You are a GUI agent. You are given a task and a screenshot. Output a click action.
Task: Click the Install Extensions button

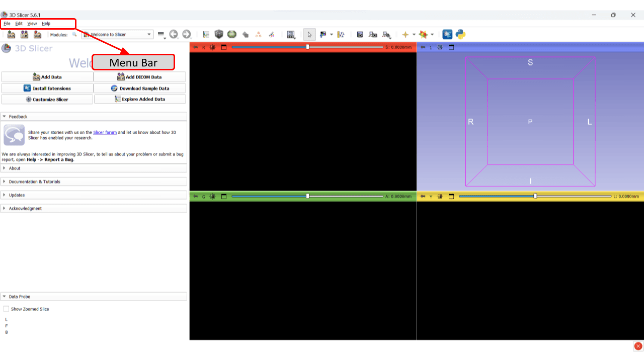[47, 88]
